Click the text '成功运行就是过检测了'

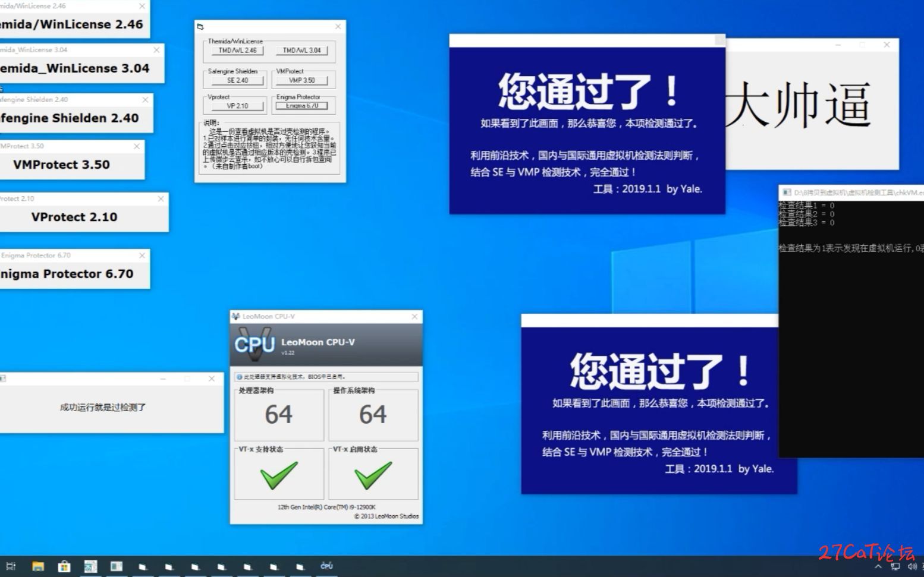pos(103,408)
